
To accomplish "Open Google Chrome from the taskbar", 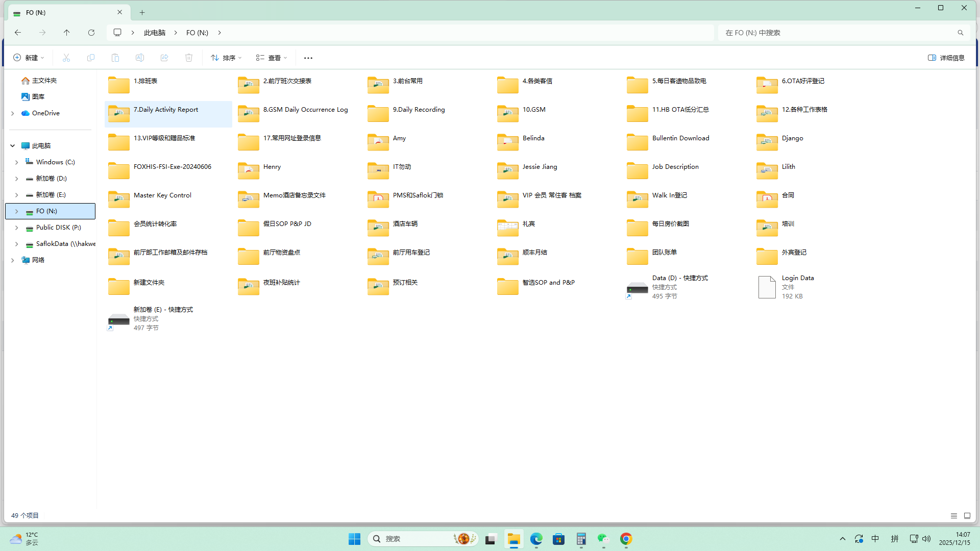I will 626,539.
